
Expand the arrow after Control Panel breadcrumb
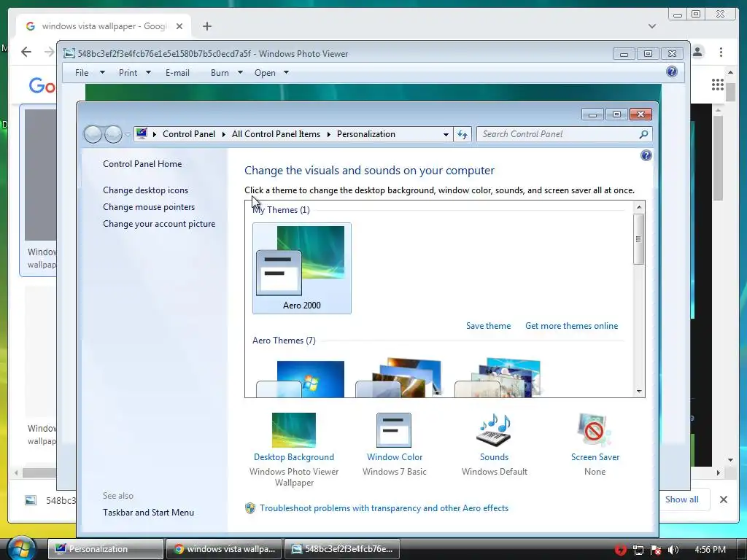(x=223, y=134)
